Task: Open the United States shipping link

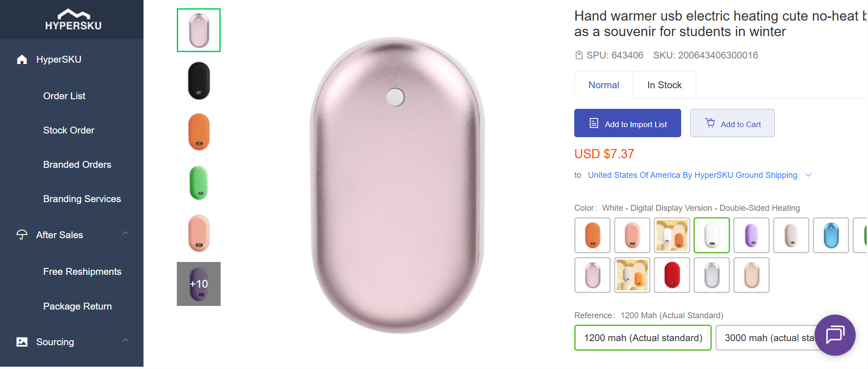Action: coord(692,175)
